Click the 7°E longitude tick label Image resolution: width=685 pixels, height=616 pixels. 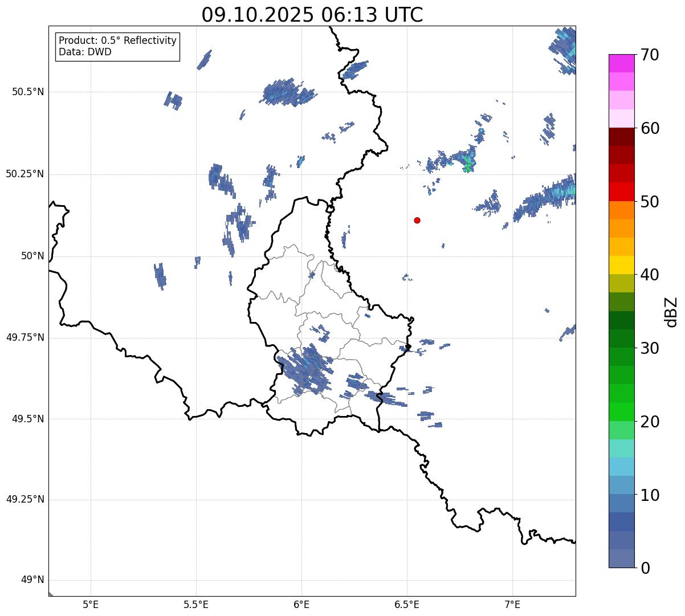pyautogui.click(x=513, y=604)
